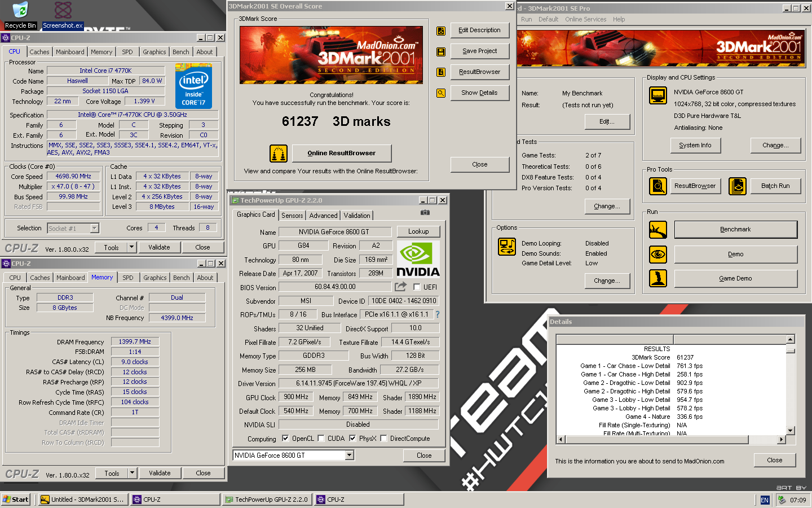Click the Edit button under project name
812x508 pixels.
[x=607, y=121]
